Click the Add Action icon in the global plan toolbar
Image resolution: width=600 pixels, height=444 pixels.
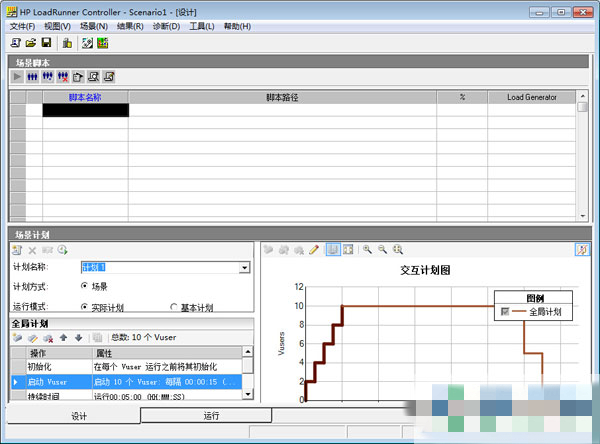[x=17, y=338]
